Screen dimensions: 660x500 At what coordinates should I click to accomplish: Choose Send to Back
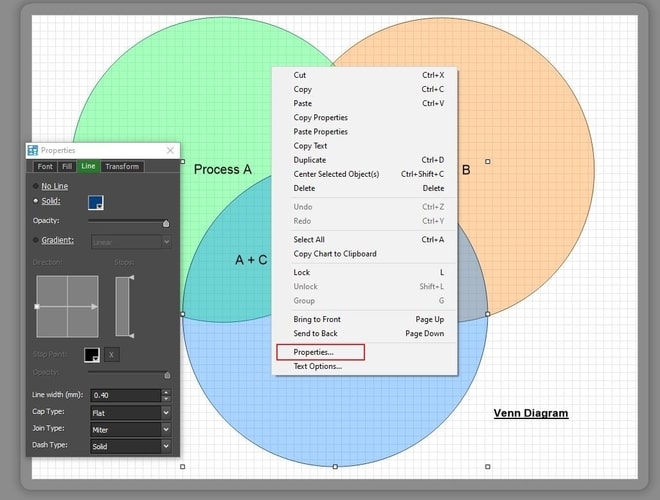coord(365,333)
